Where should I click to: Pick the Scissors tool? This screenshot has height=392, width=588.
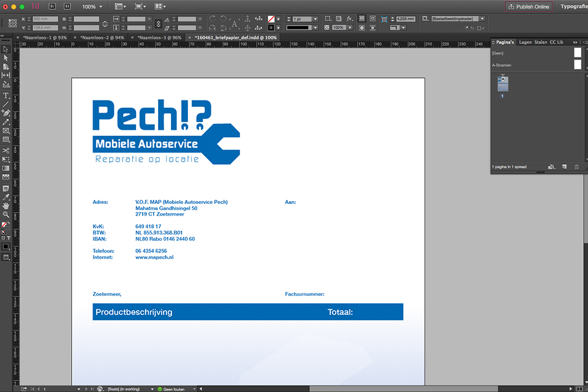[6, 150]
